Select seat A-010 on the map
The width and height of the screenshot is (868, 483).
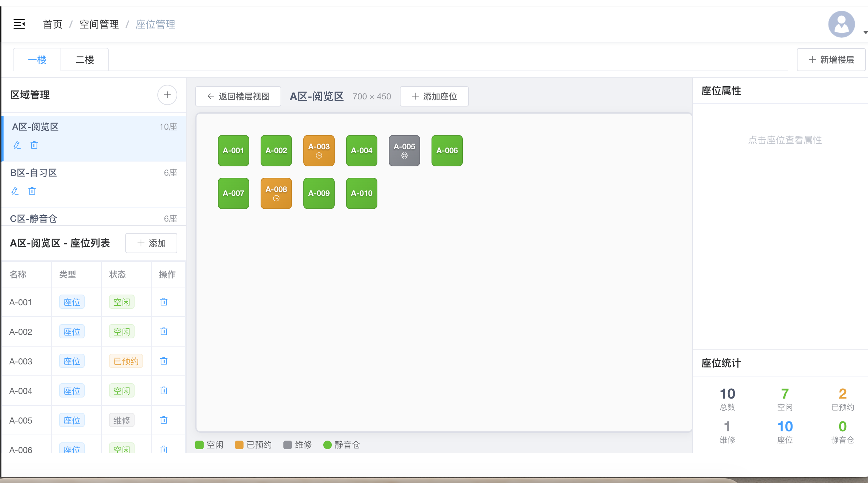pyautogui.click(x=362, y=193)
